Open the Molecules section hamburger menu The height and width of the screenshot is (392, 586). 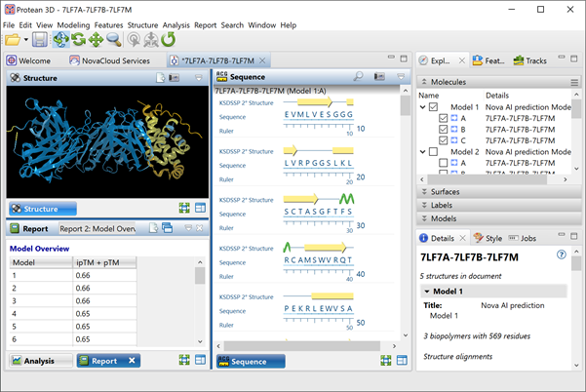point(574,82)
